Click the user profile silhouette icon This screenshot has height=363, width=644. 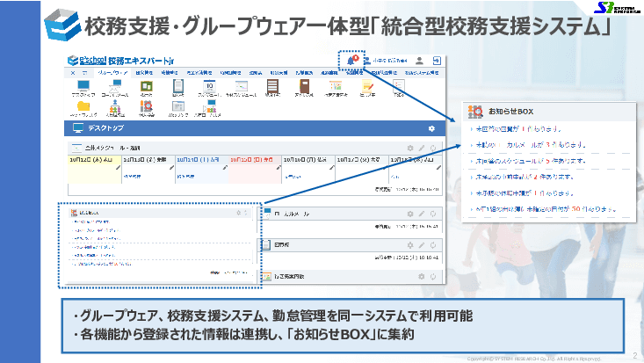point(419,61)
